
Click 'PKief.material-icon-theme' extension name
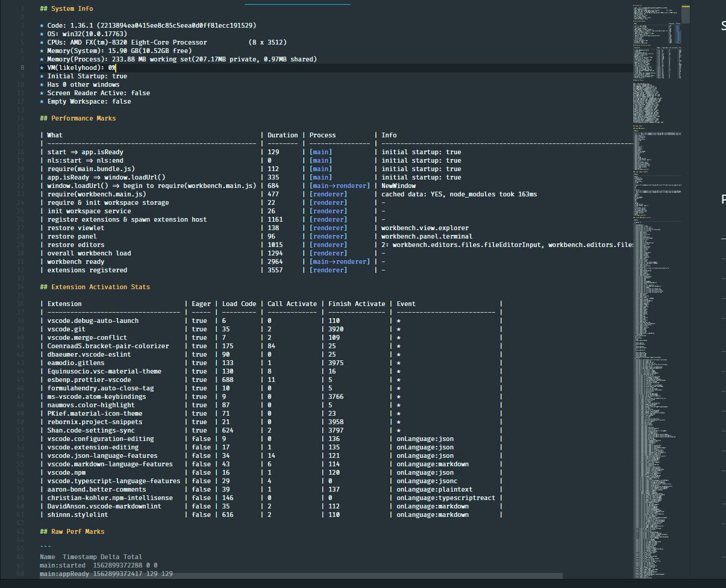95,413
